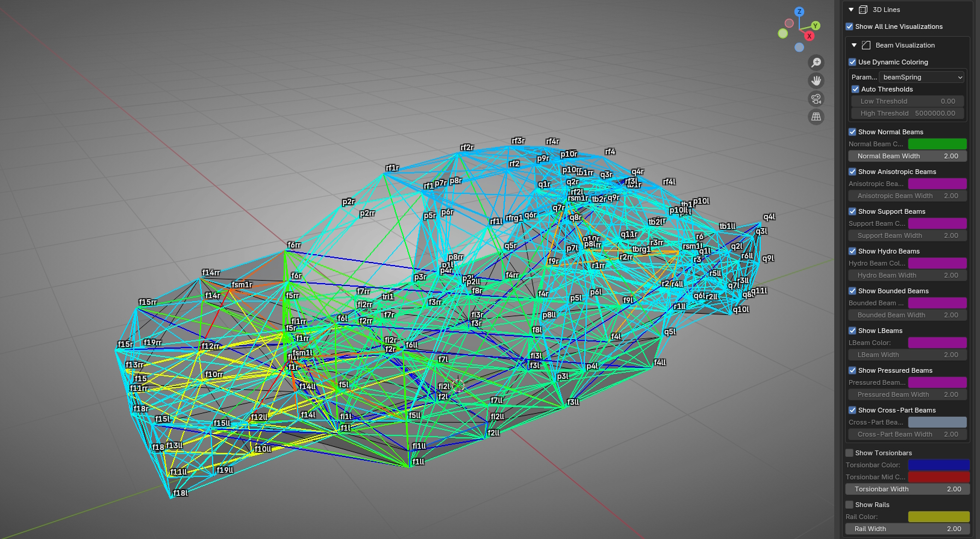Open LBeam Color swatch

(937, 343)
